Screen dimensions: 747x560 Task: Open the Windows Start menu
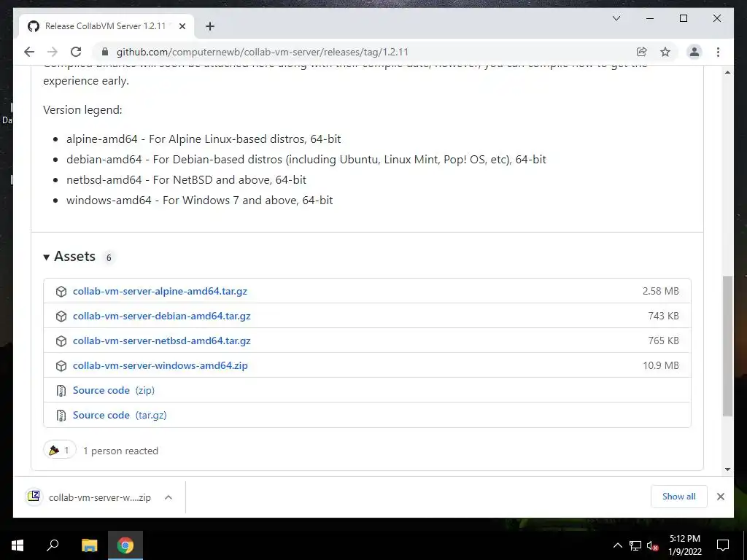click(x=18, y=545)
